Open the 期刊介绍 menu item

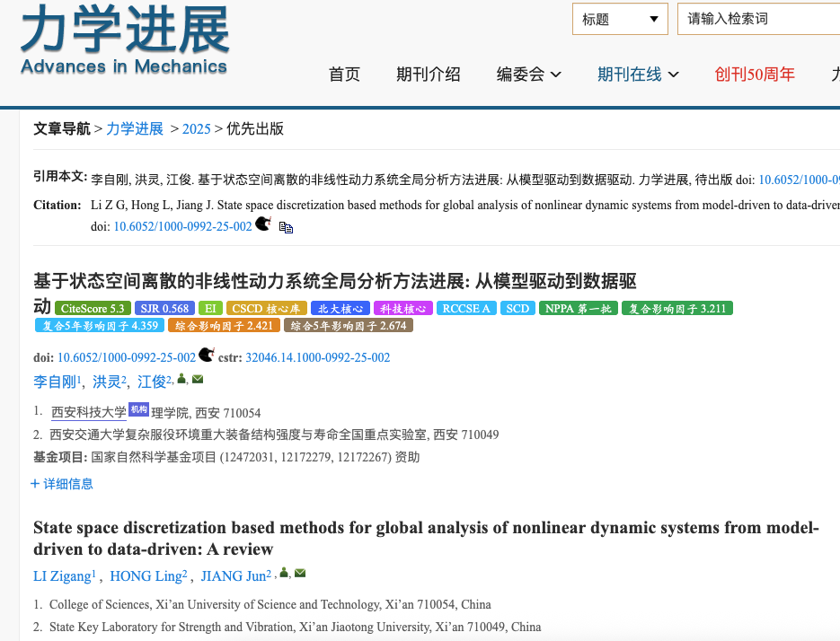click(429, 75)
